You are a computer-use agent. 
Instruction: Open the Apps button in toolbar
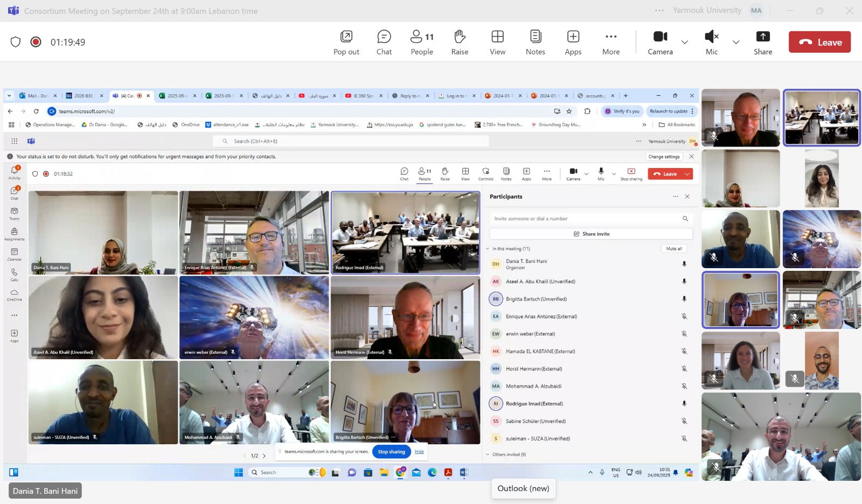(x=573, y=43)
